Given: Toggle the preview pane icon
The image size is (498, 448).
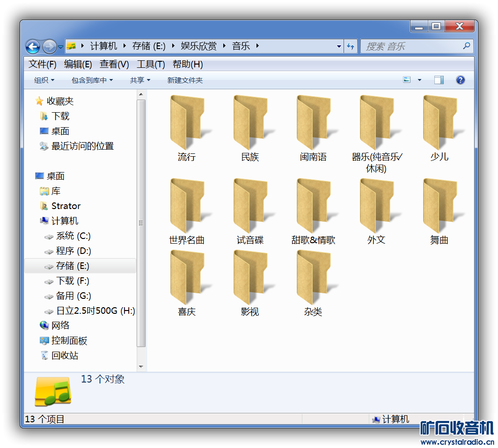Looking at the screenshot, I should tap(439, 80).
